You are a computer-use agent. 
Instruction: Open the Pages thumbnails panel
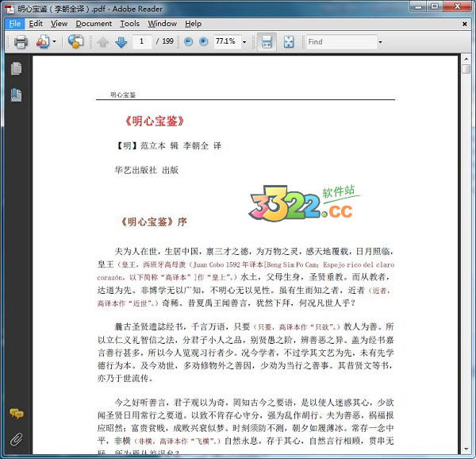click(x=17, y=68)
